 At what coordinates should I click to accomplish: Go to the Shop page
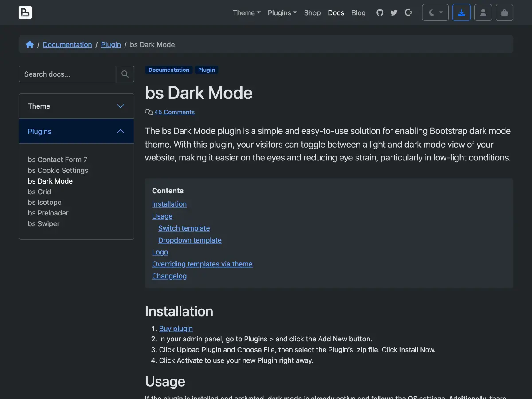pyautogui.click(x=312, y=12)
